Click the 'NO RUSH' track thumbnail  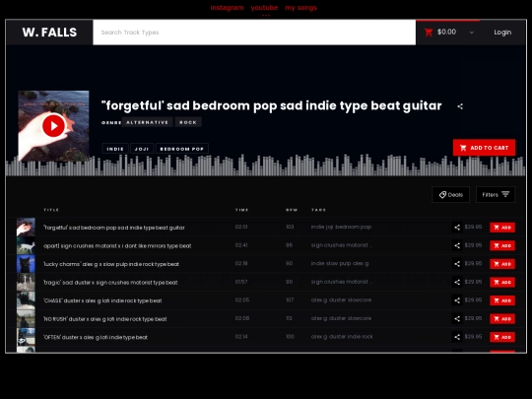coord(26,319)
